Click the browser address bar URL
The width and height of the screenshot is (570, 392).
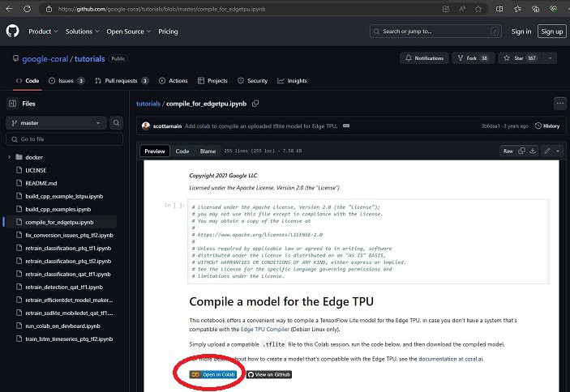pyautogui.click(x=162, y=9)
